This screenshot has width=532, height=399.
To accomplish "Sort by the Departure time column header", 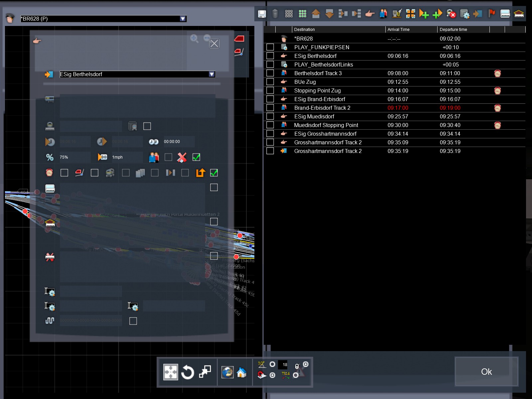I will [x=464, y=30].
